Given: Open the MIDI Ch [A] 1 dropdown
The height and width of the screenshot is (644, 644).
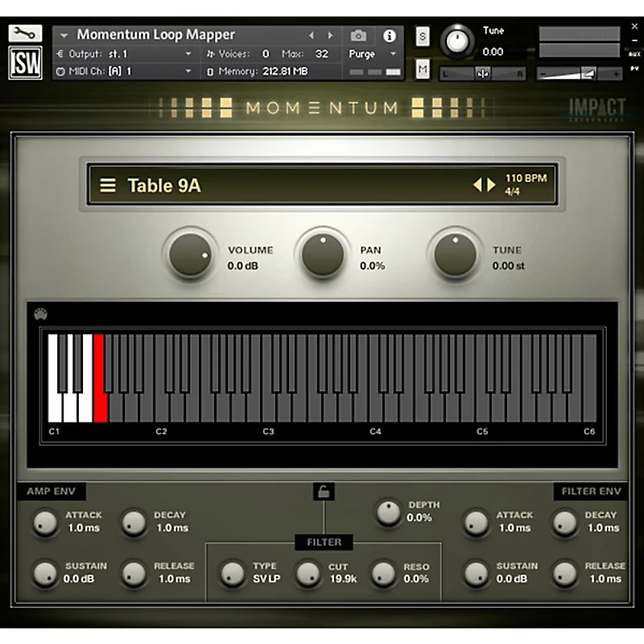Looking at the screenshot, I should pyautogui.click(x=121, y=70).
